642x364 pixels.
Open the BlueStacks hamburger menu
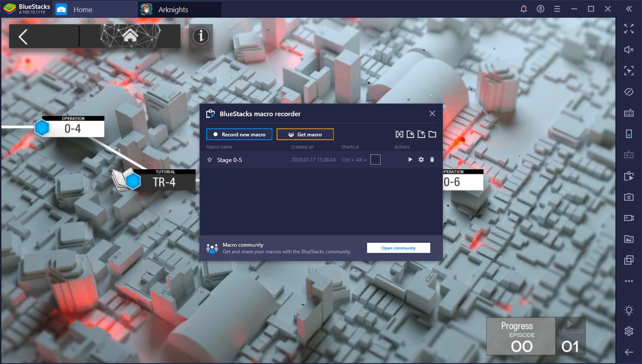coord(557,9)
